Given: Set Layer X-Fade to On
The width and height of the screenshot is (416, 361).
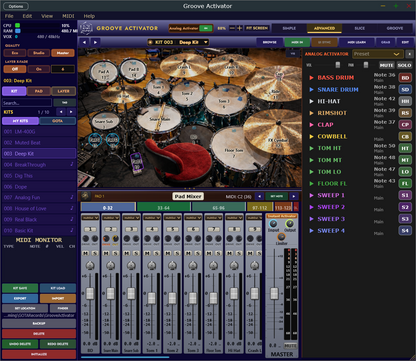Looking at the screenshot, I should point(39,69).
